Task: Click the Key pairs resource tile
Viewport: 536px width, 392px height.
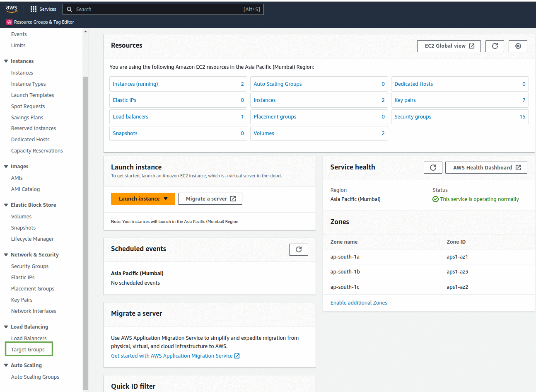Action: coord(460,100)
